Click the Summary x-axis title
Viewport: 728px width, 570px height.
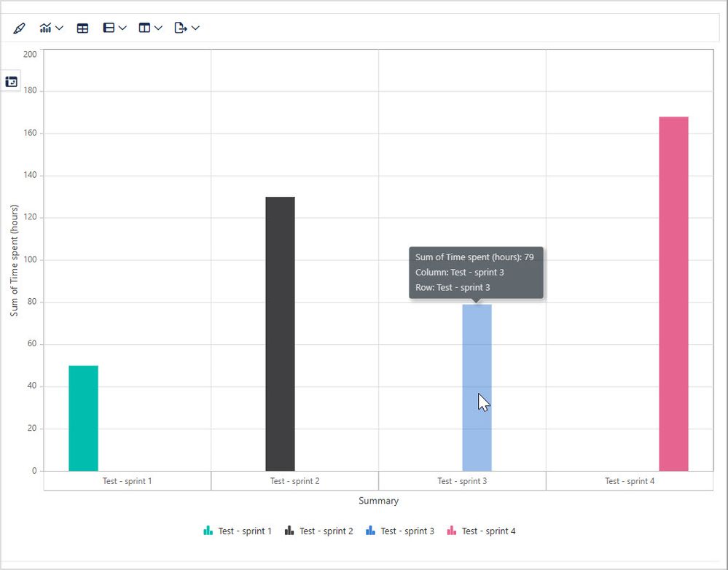(x=378, y=501)
